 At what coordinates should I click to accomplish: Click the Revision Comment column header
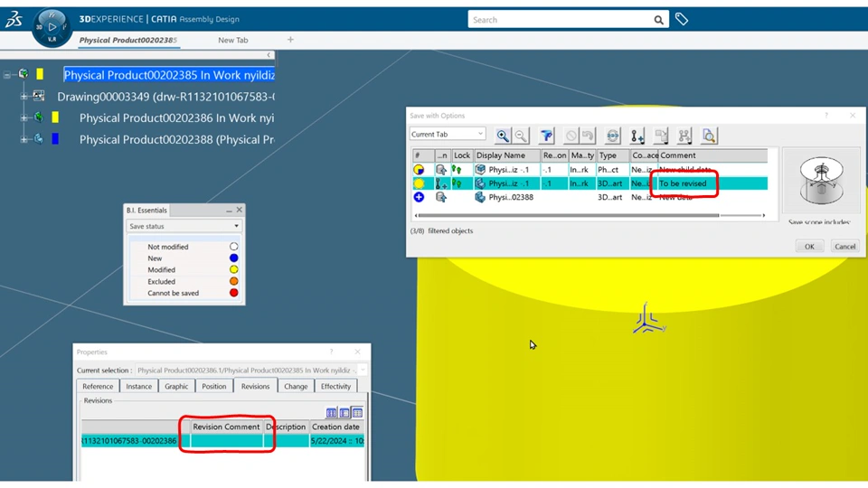click(x=226, y=427)
